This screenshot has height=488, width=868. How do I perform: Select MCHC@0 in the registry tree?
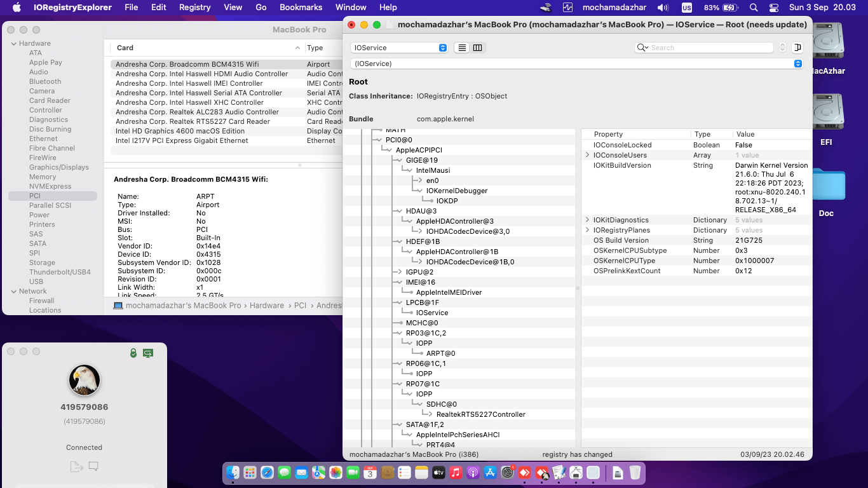click(422, 323)
